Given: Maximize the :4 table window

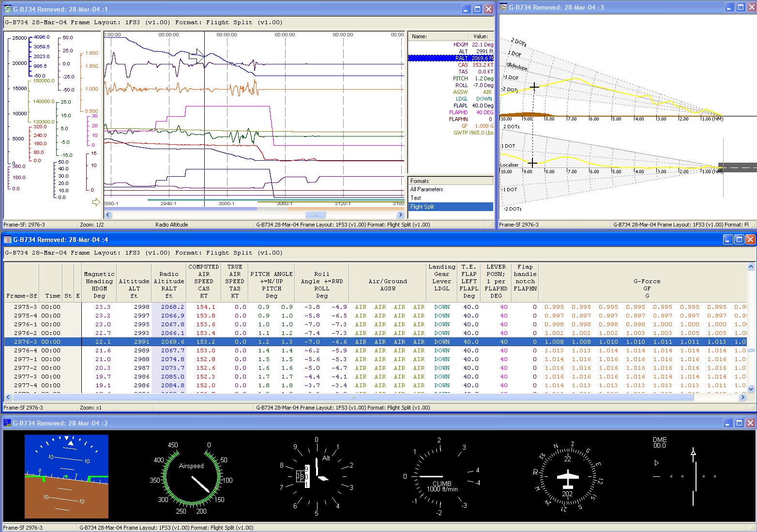Looking at the screenshot, I should click(739, 239).
